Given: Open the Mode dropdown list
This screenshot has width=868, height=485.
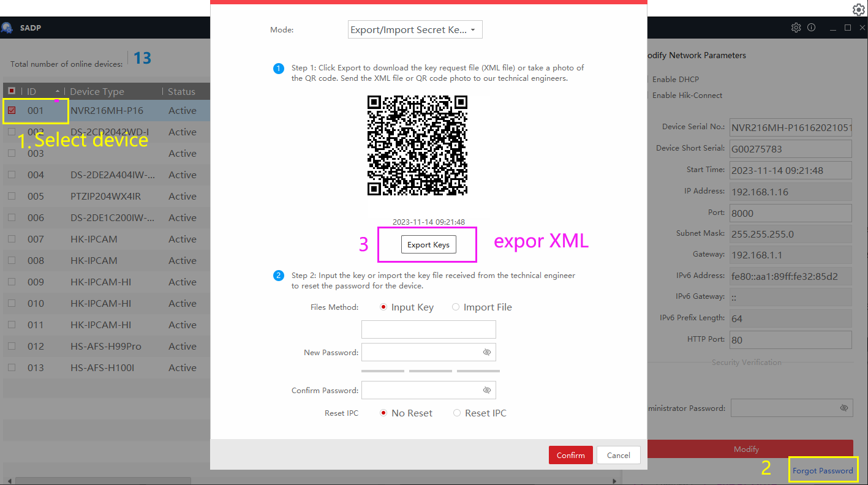Looking at the screenshot, I should (415, 30).
